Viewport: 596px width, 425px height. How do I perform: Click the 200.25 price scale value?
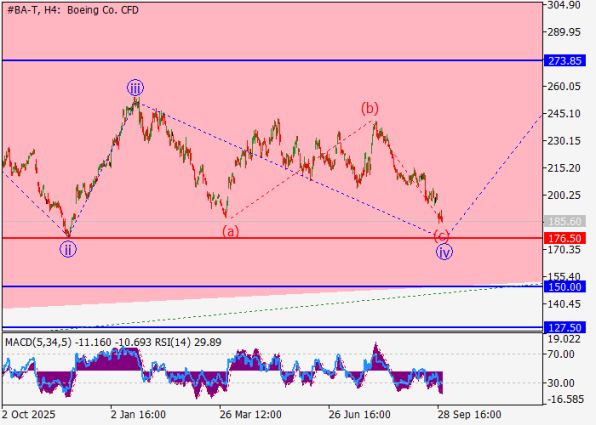click(564, 195)
